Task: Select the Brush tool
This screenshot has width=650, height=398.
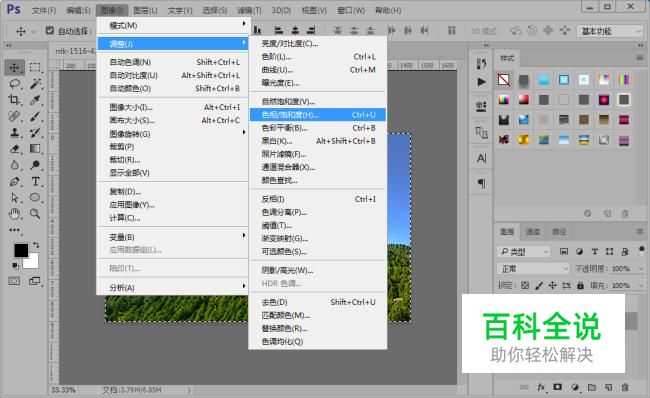Action: pyautogui.click(x=35, y=116)
